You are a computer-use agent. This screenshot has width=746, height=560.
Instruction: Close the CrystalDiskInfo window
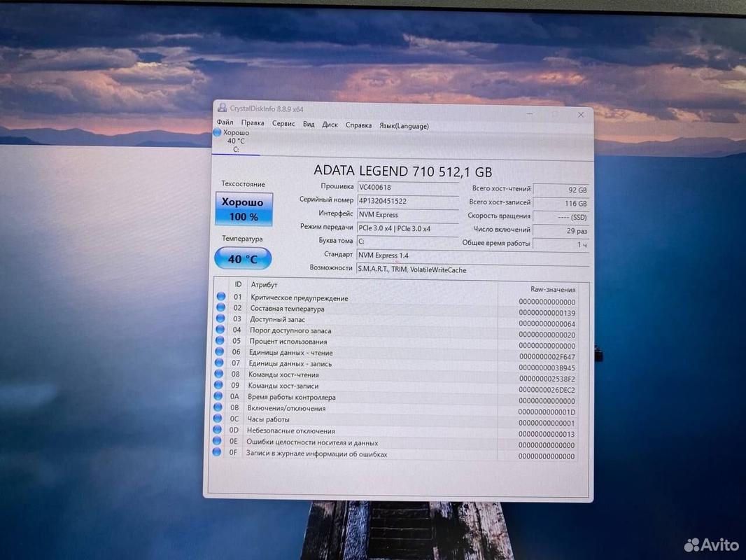pos(581,114)
